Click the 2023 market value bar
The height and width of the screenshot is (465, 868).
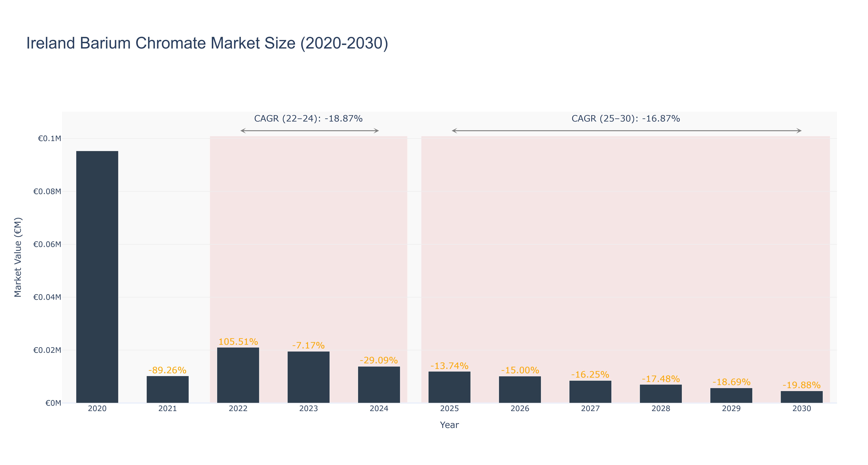(x=308, y=377)
